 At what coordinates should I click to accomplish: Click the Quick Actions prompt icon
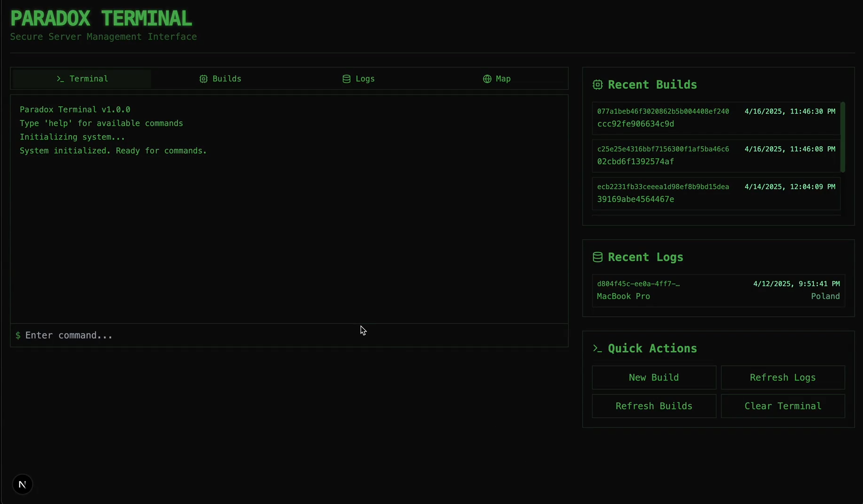click(597, 348)
